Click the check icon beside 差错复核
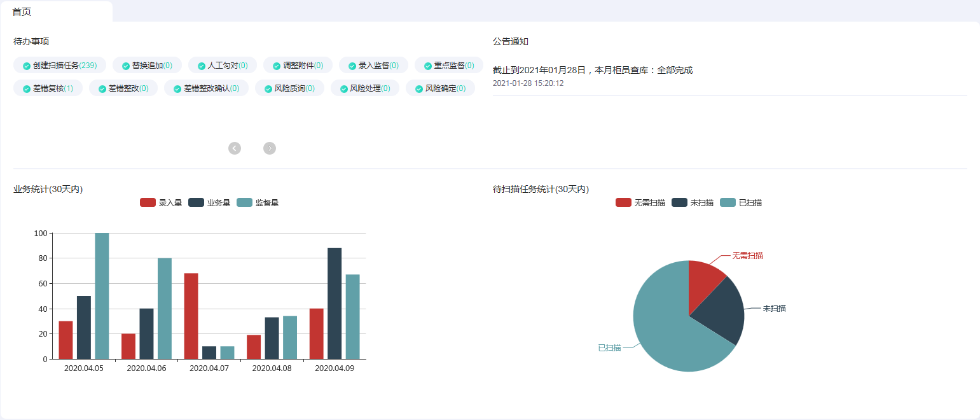This screenshot has height=420, width=980. pos(27,88)
